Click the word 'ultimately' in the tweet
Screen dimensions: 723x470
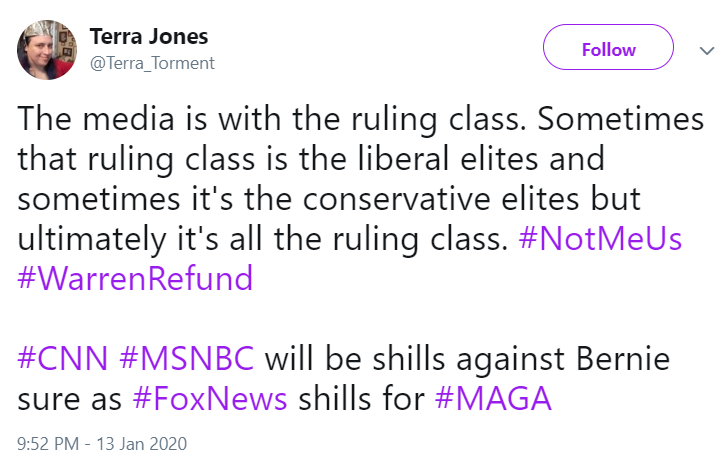point(92,239)
